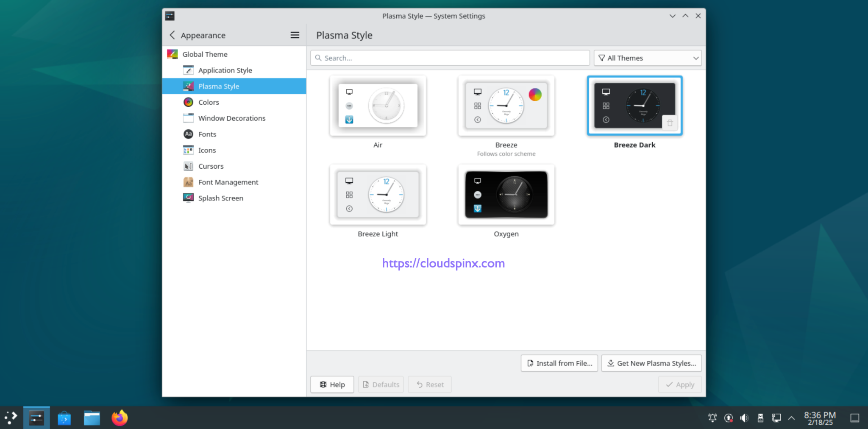The width and height of the screenshot is (868, 429).
Task: Click the delete icon on Breeze Dark theme
Action: pos(670,123)
